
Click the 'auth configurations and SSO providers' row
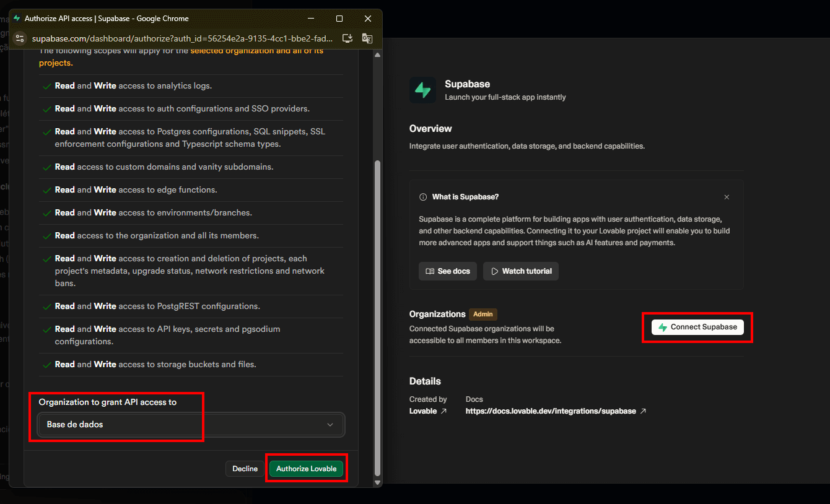click(191, 109)
